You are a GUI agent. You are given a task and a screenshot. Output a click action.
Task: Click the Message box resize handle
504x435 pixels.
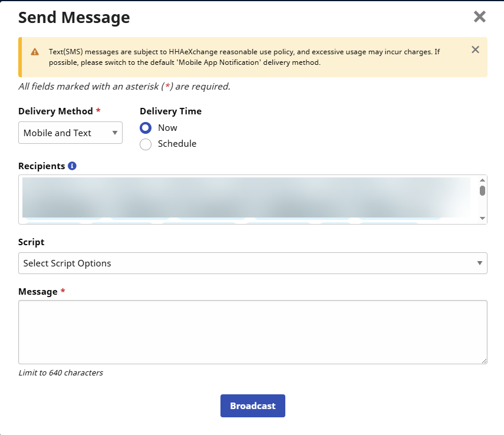[x=483, y=360]
